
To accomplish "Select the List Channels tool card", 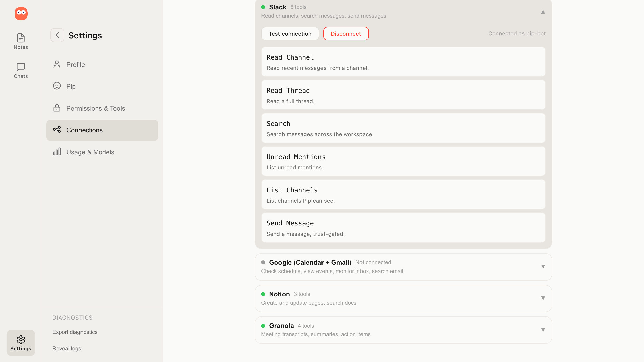I will (x=403, y=194).
